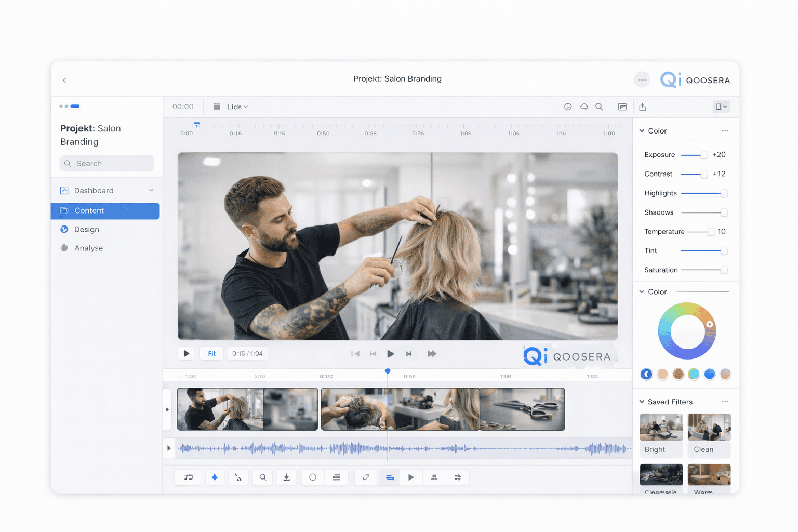The height and width of the screenshot is (532, 798).
Task: Select the cyan swatch
Action: [x=694, y=374]
